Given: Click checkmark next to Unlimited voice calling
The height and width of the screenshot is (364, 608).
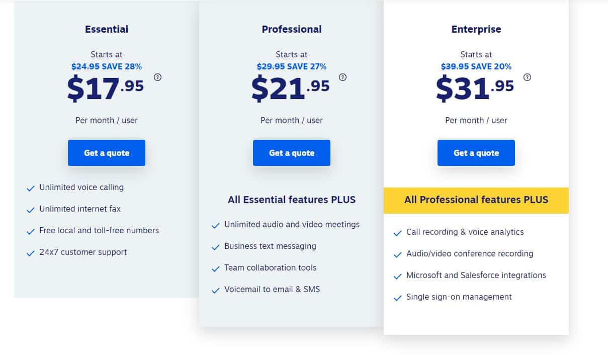Looking at the screenshot, I should tap(30, 188).
